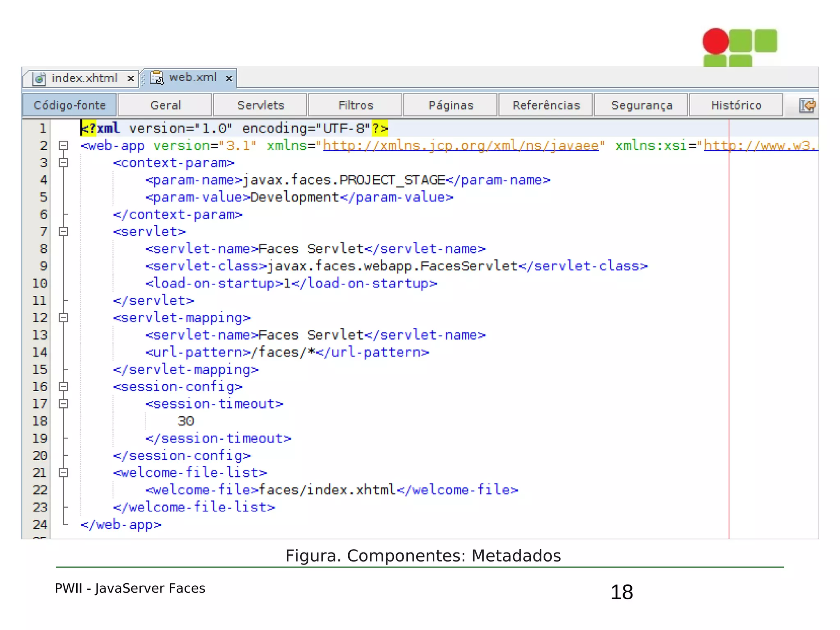Open the xmlns.jcp.org javaee namespace link
This screenshot has height=630, width=840.
click(461, 146)
